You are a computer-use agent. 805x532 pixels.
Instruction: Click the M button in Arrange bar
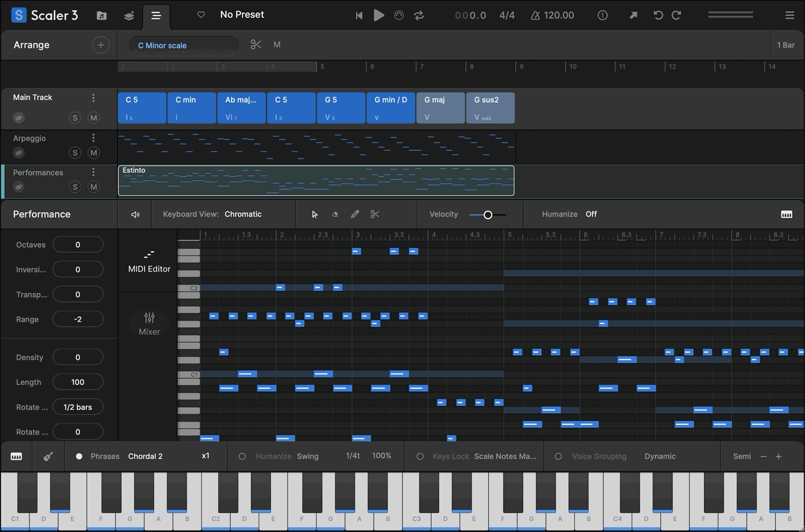click(x=277, y=45)
